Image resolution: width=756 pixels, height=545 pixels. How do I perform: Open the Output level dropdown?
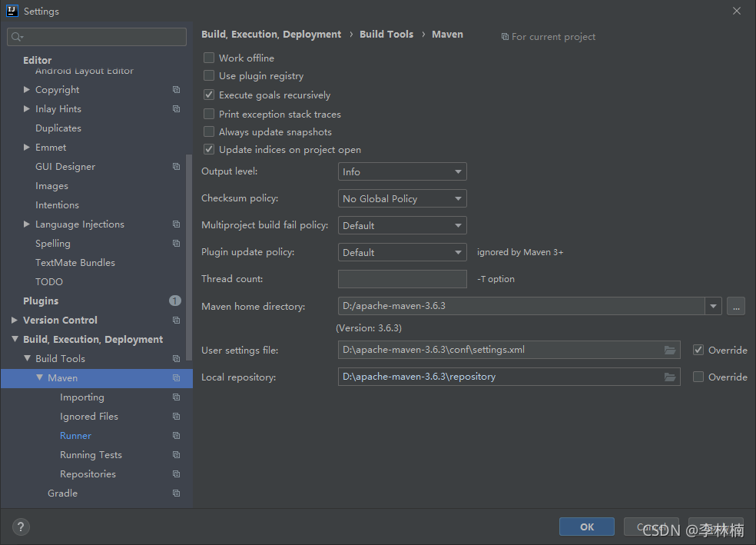(402, 171)
